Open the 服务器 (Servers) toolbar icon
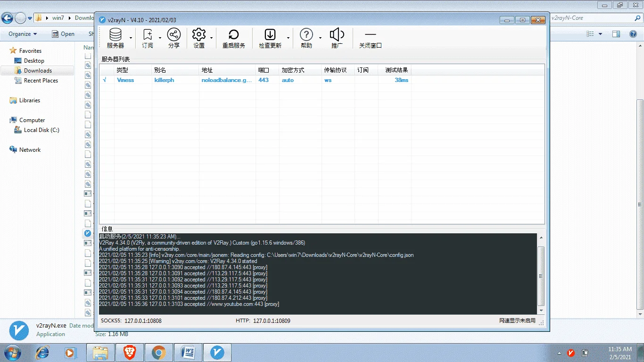Image resolution: width=644 pixels, height=362 pixels. point(116,38)
